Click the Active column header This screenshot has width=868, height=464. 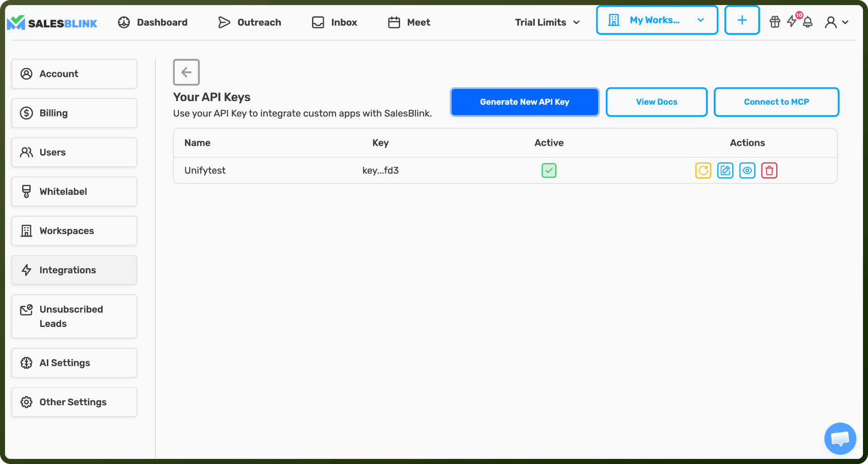point(549,143)
